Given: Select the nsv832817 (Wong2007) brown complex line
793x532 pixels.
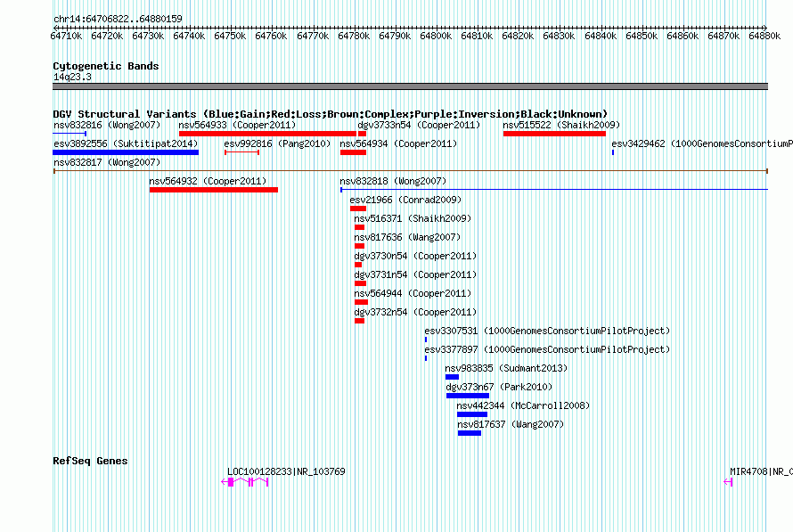Looking at the screenshot, I should tap(411, 171).
